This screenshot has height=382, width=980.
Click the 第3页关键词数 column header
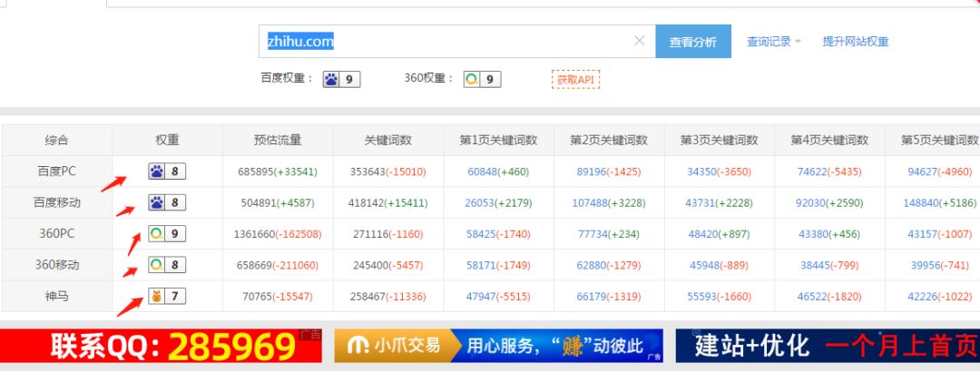coord(720,140)
